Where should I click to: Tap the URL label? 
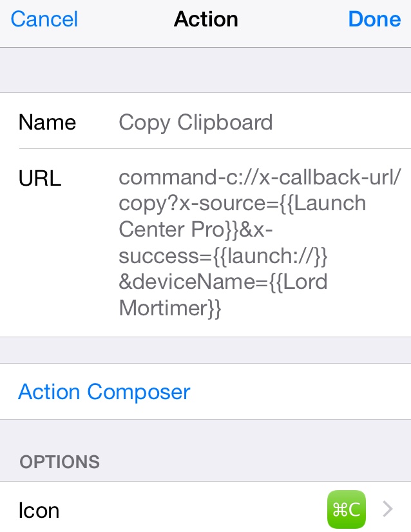point(40,178)
